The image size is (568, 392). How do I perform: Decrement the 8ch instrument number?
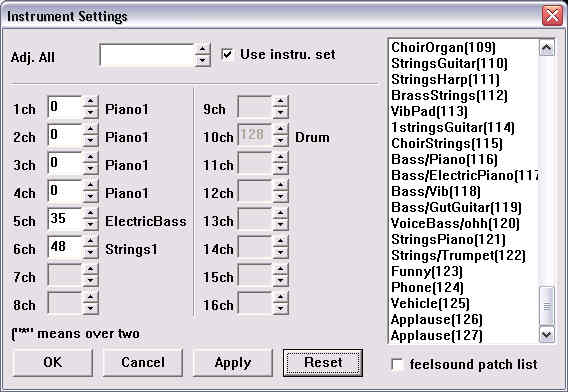(x=90, y=308)
